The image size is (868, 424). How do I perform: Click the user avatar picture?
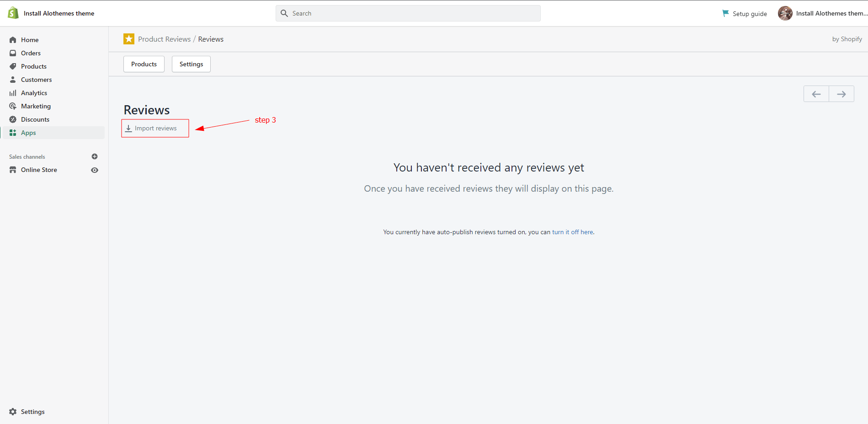pyautogui.click(x=785, y=13)
